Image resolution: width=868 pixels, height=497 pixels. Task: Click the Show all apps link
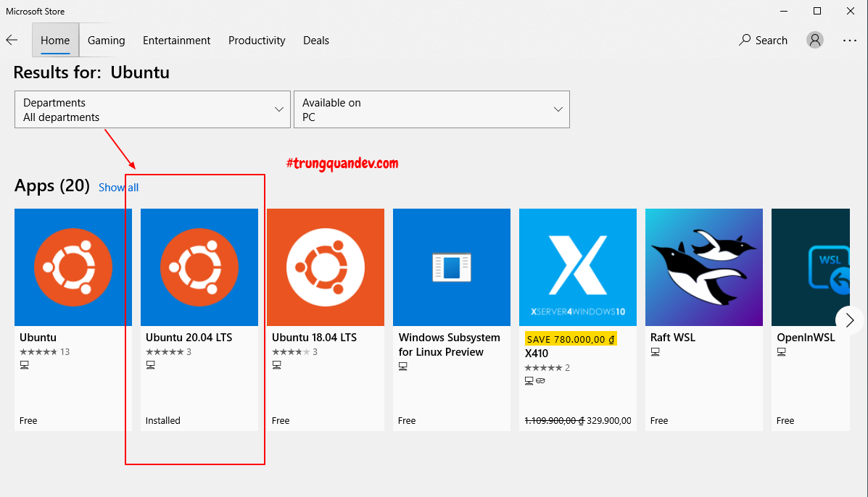pyautogui.click(x=118, y=188)
